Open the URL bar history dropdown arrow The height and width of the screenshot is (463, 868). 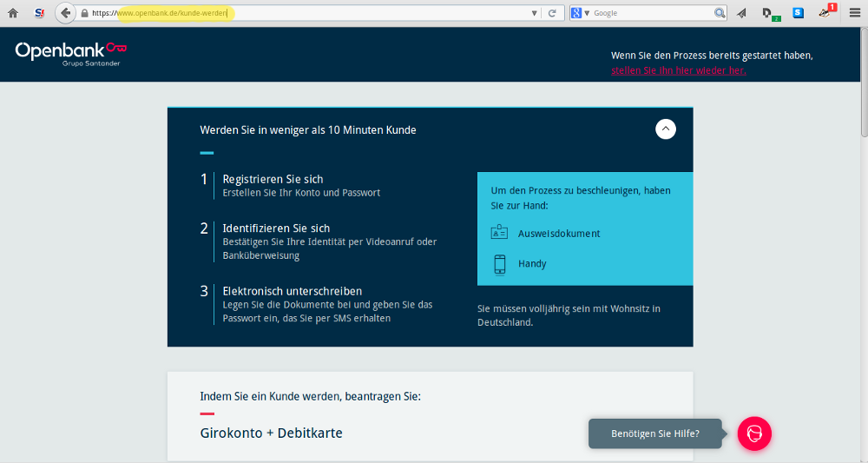(534, 13)
